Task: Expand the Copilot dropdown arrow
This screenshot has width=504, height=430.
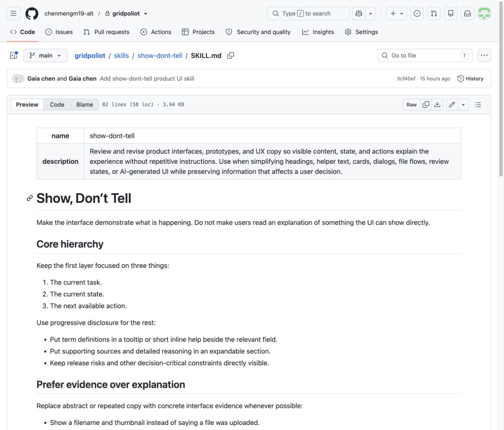Action: point(371,14)
